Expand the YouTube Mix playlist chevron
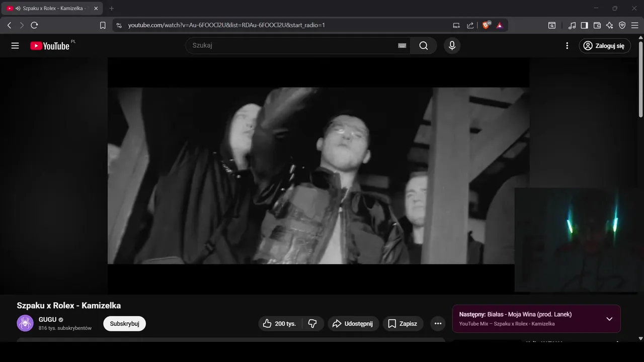Viewport: 644px width, 362px height. (609, 319)
